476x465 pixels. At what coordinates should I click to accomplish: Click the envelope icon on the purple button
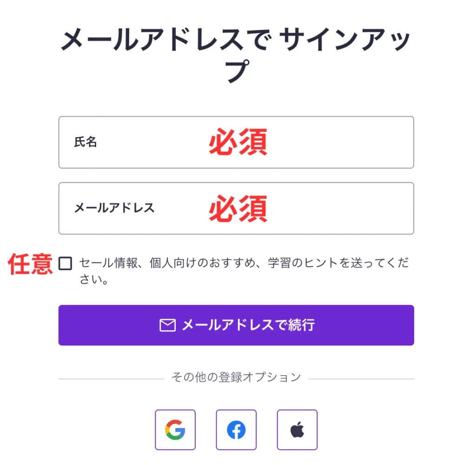[x=167, y=325]
